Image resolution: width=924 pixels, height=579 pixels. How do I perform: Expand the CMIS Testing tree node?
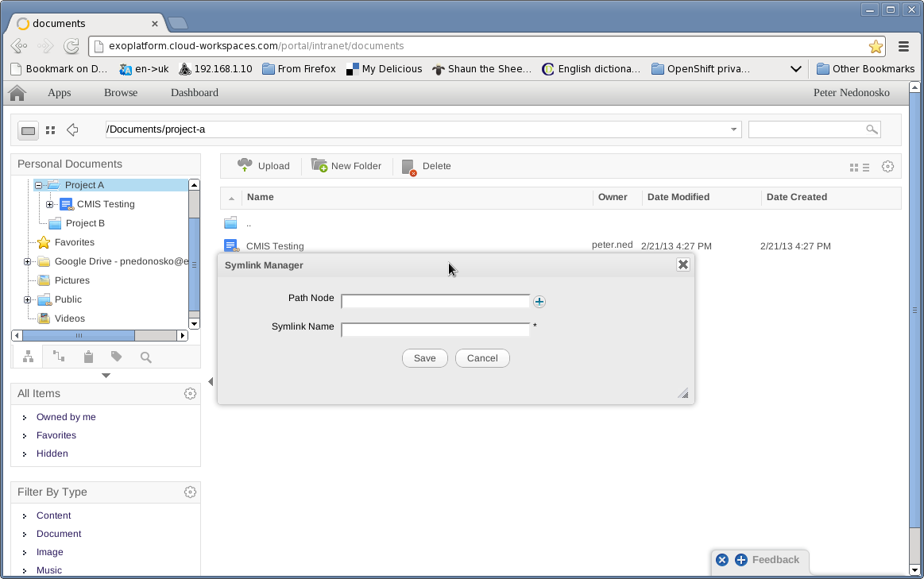[x=49, y=204]
